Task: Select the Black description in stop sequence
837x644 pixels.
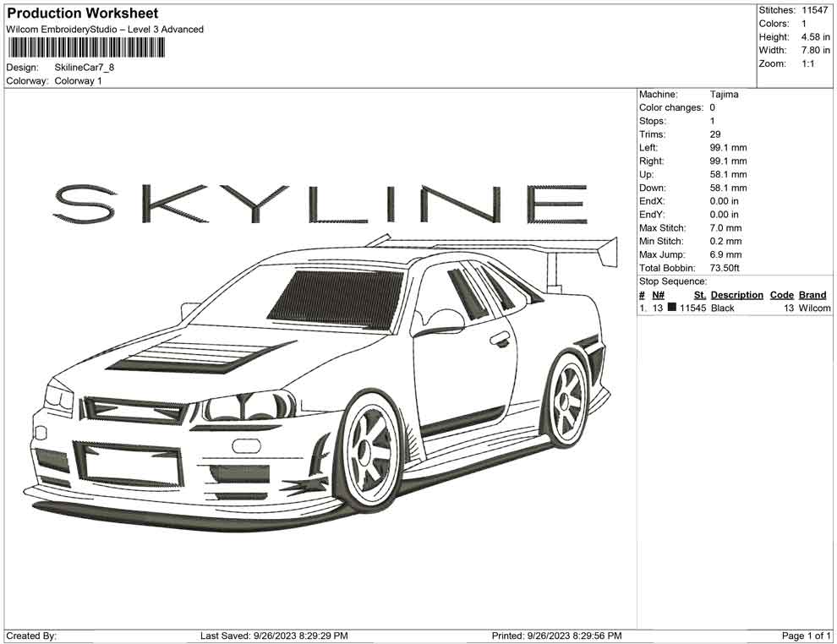Action: 722,308
